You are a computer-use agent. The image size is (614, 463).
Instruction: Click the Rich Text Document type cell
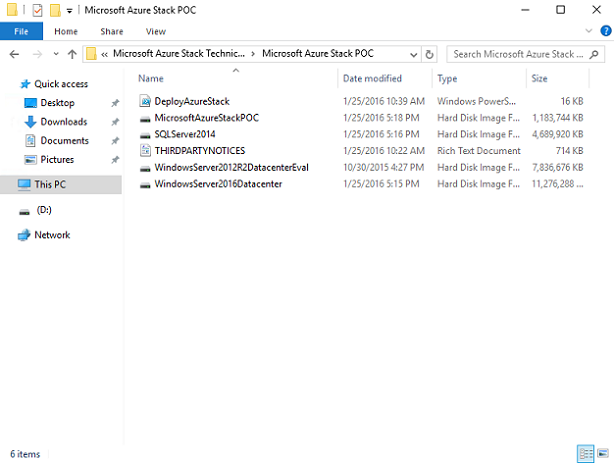(x=479, y=151)
